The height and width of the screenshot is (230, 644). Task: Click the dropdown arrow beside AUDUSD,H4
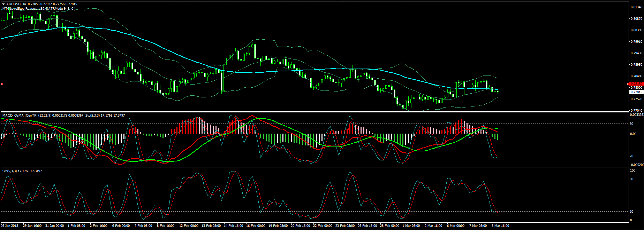[3, 4]
